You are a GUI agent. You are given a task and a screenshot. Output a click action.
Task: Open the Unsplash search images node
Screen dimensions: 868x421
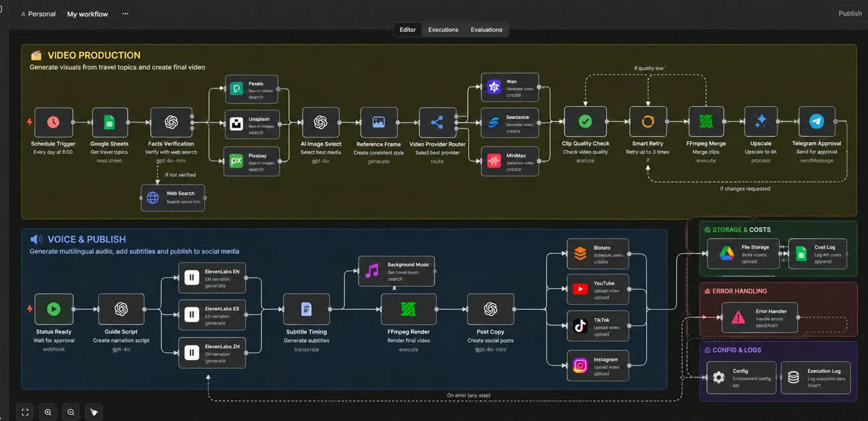(x=252, y=125)
